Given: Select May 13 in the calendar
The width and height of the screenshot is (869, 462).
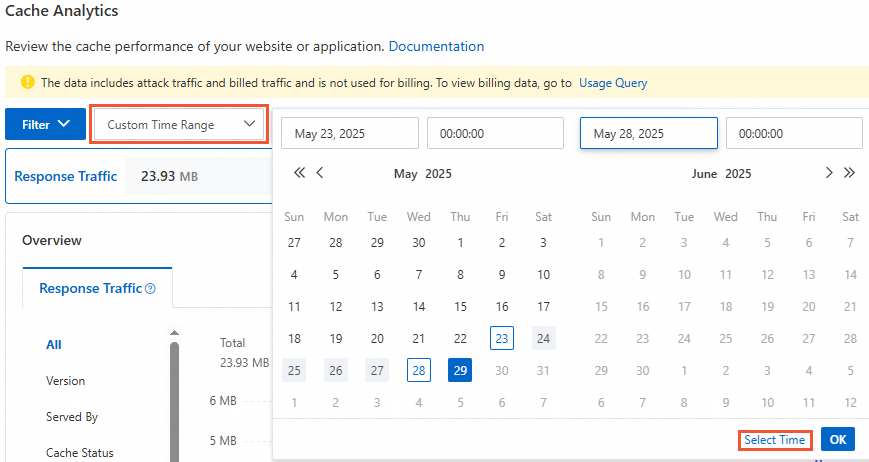Looking at the screenshot, I should 377,306.
